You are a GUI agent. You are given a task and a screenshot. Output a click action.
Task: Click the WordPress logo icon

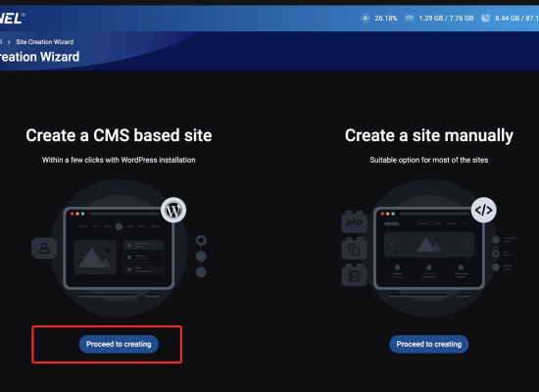pyautogui.click(x=173, y=210)
